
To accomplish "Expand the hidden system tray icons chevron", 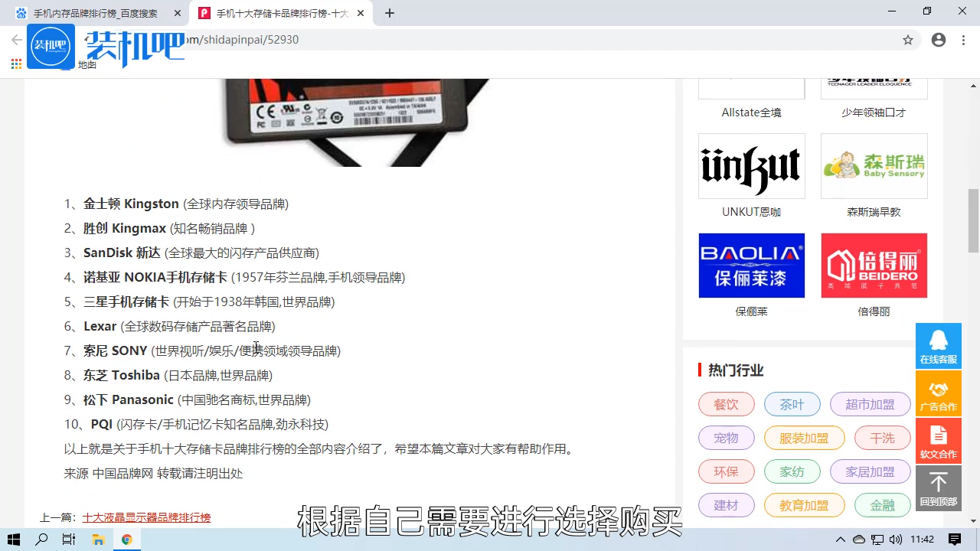I will click(840, 540).
